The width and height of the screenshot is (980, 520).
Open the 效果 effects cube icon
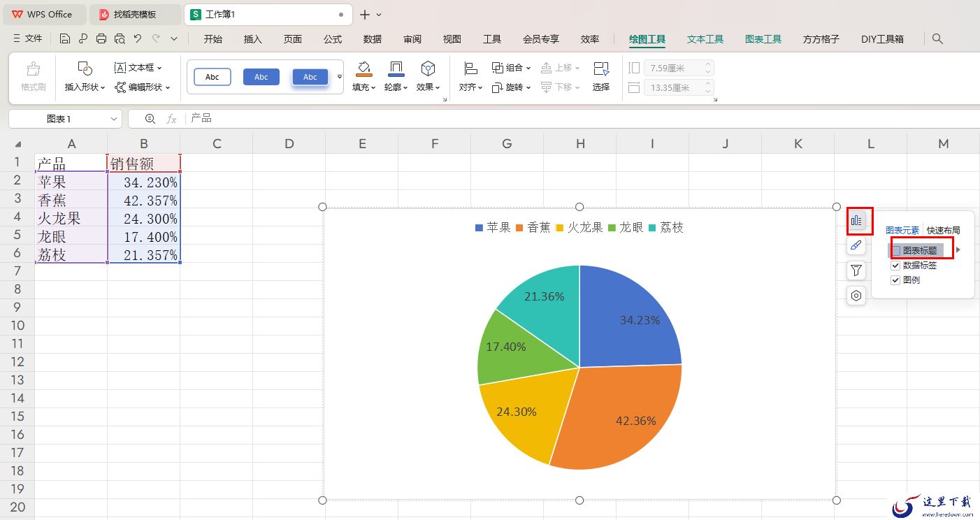pyautogui.click(x=428, y=69)
